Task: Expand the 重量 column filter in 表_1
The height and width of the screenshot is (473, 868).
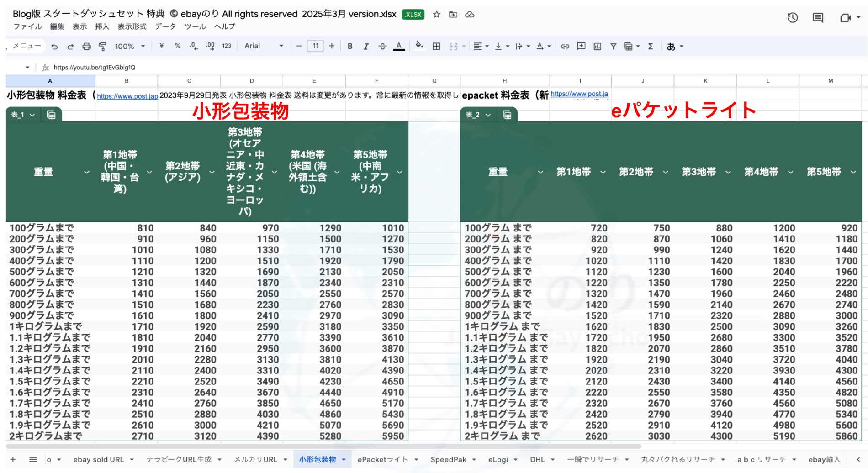Action: (x=86, y=172)
